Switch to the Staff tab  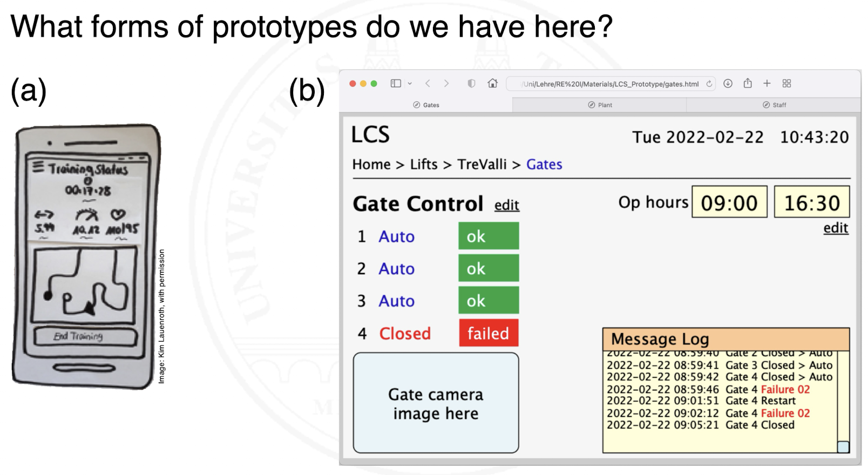tap(774, 105)
